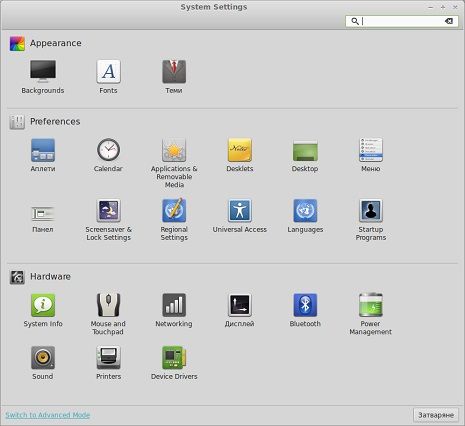Open the Теми themes icon
This screenshot has height=426, width=465.
(x=174, y=71)
